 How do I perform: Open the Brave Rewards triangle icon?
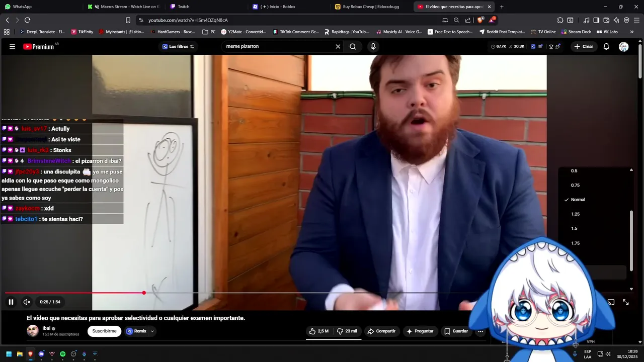(x=492, y=20)
